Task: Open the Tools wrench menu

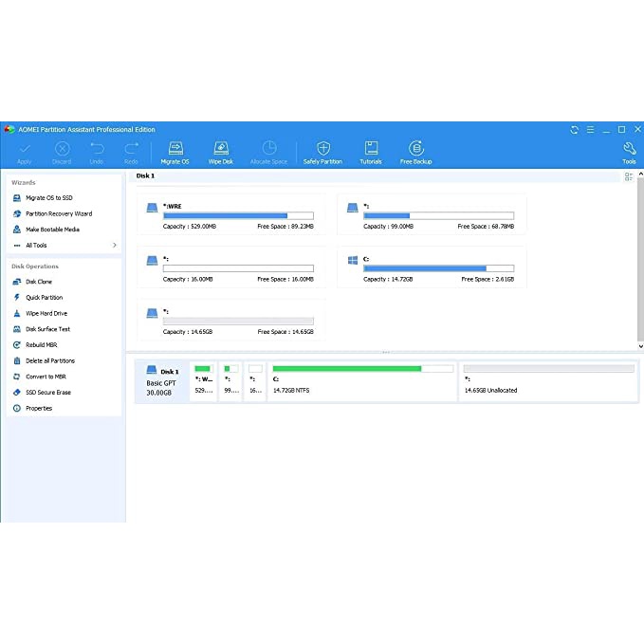Action: coord(629,152)
